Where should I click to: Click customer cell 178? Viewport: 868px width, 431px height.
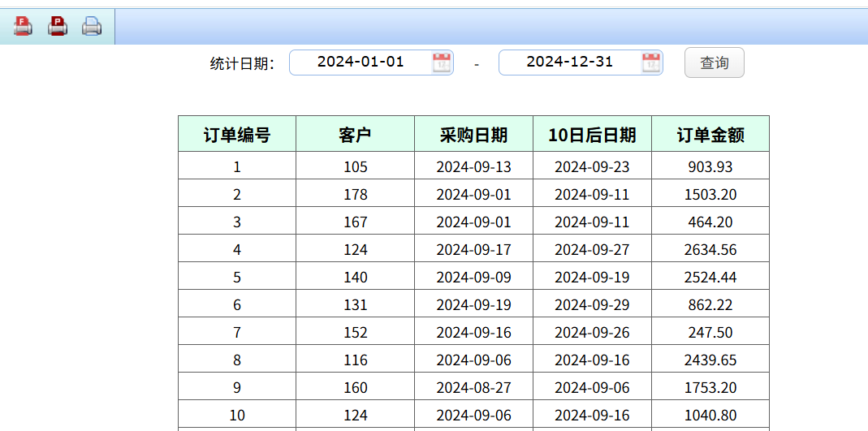click(356, 194)
